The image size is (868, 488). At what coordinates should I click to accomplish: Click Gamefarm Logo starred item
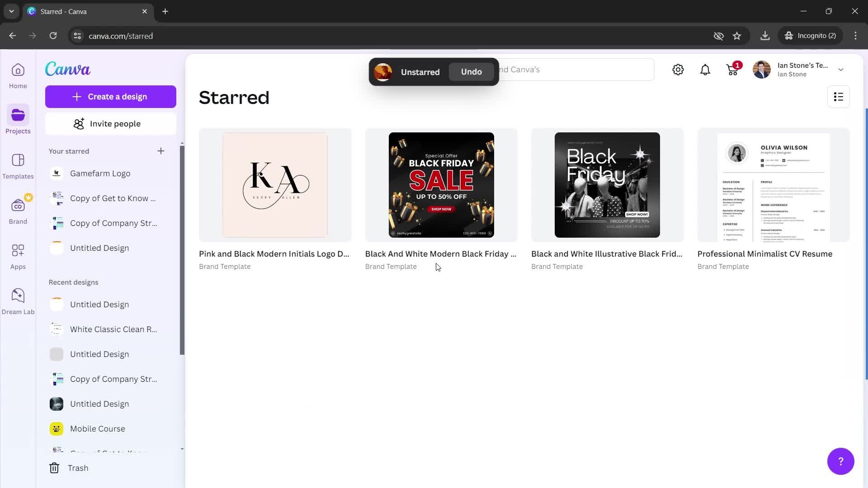coord(100,173)
